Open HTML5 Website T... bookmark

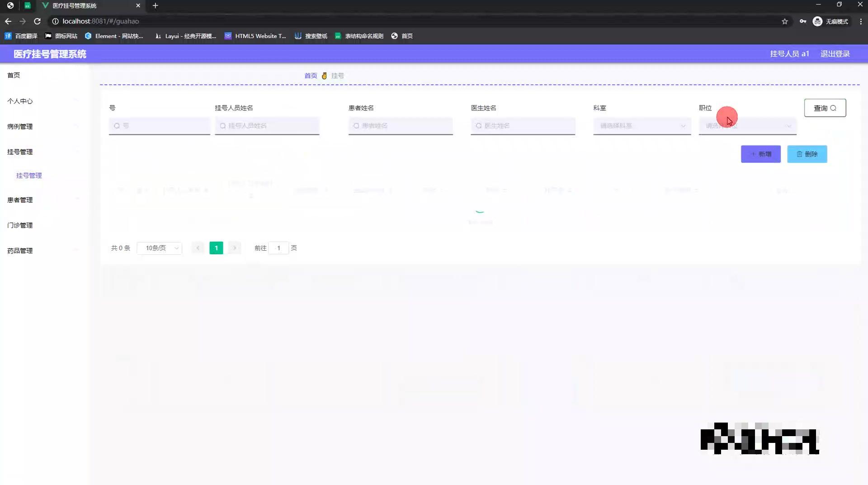coord(255,36)
